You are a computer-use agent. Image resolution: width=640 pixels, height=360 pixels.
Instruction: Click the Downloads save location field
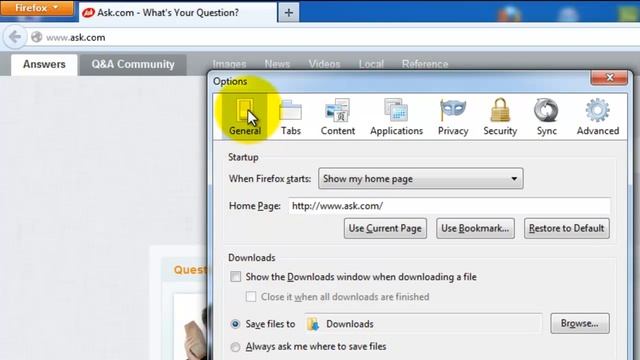423,324
